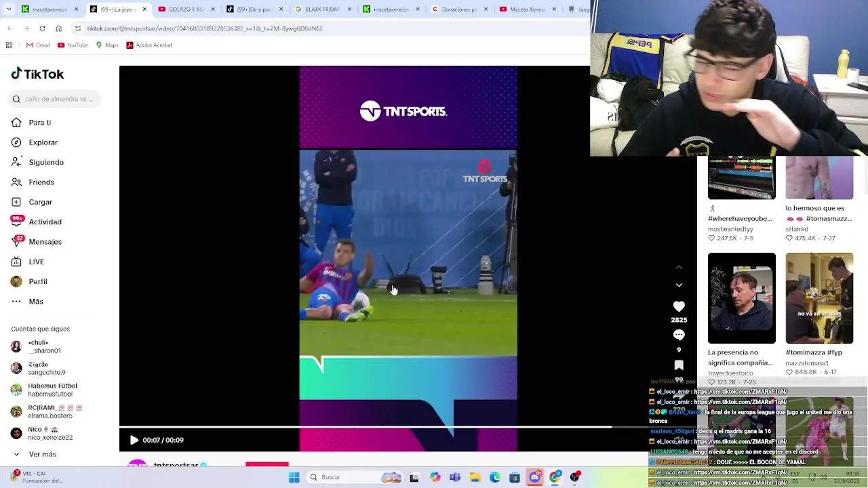Viewport: 868px width, 488px height.
Task: Go to the previous video with up chevron
Action: pyautogui.click(x=679, y=268)
